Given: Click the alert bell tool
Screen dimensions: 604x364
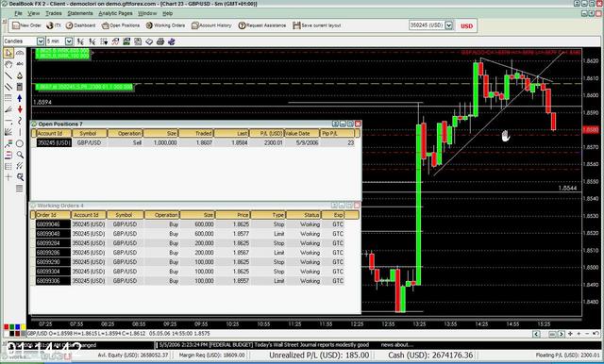Looking at the screenshot, I should [20, 75].
